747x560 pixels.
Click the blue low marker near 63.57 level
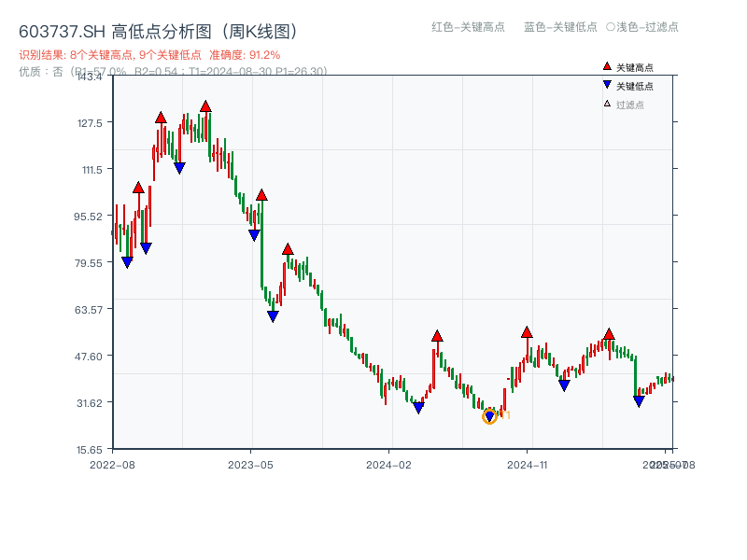273,316
